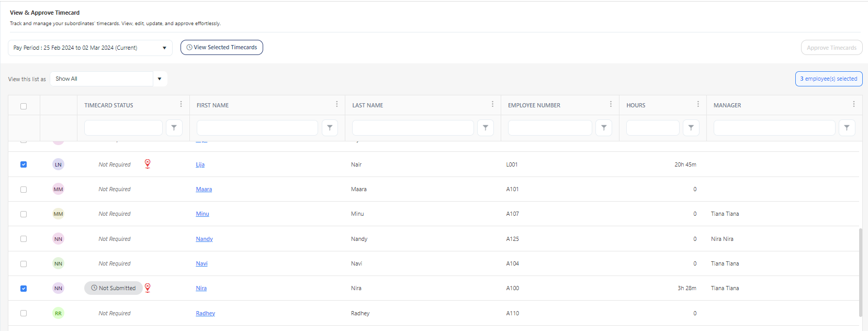
Task: Click filter icon for Timecard Status column
Action: (x=174, y=128)
